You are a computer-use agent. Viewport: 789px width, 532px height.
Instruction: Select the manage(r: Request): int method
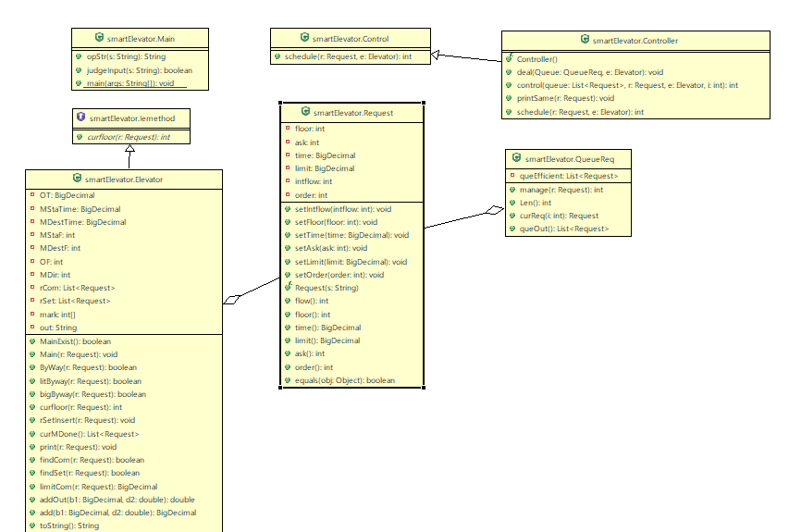point(561,190)
